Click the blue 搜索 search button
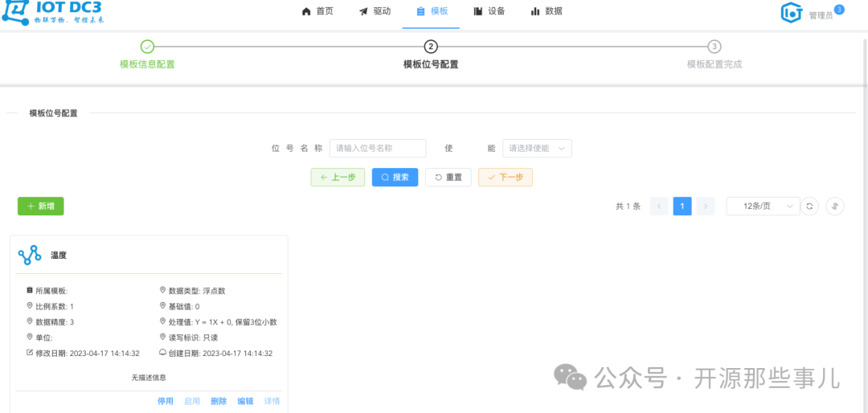This screenshot has width=868, height=413. [x=395, y=177]
